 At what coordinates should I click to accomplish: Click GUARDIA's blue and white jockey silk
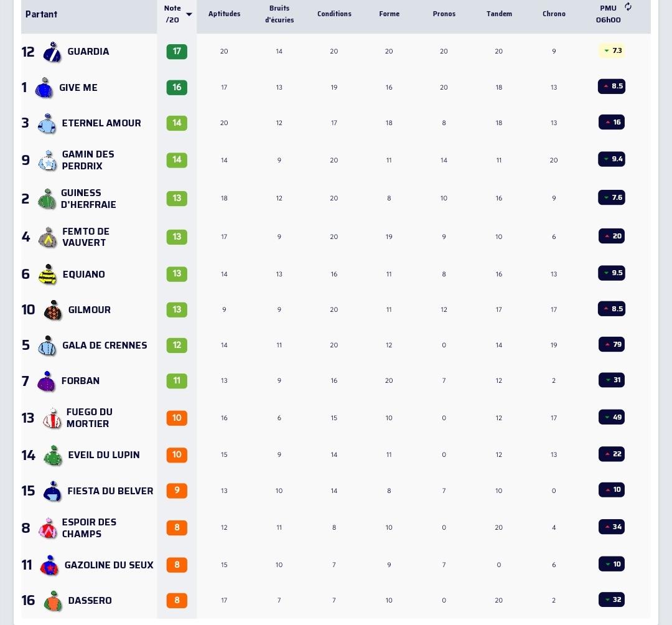[52, 52]
